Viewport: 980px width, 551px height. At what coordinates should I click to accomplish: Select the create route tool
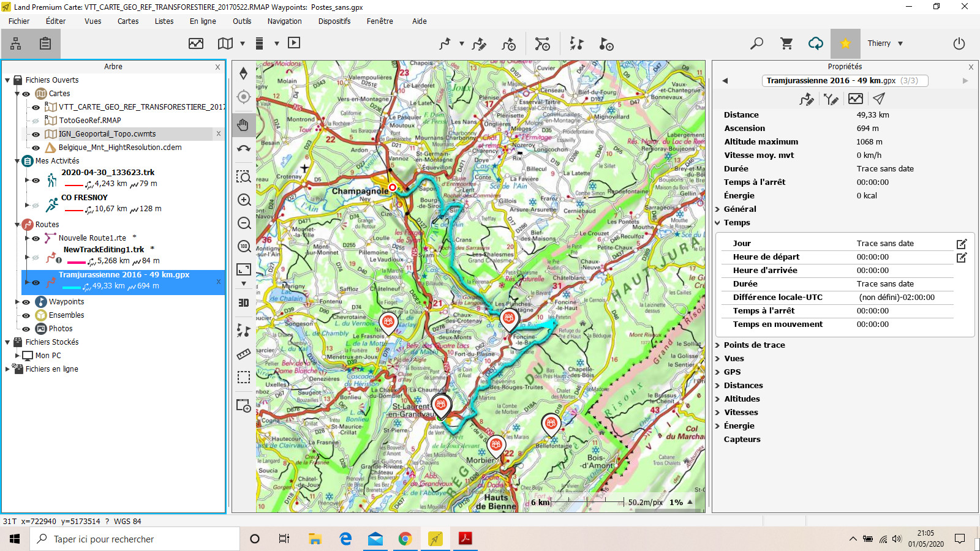click(x=445, y=43)
